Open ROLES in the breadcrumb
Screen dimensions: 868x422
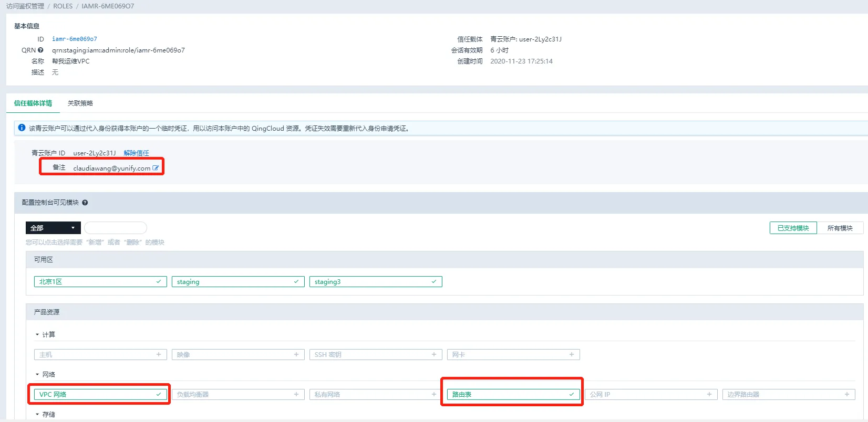[63, 6]
